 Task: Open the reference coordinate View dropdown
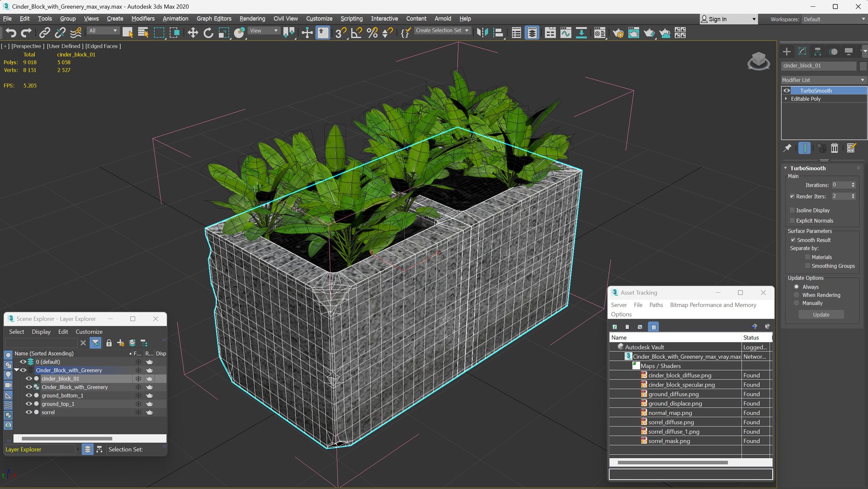(x=264, y=30)
